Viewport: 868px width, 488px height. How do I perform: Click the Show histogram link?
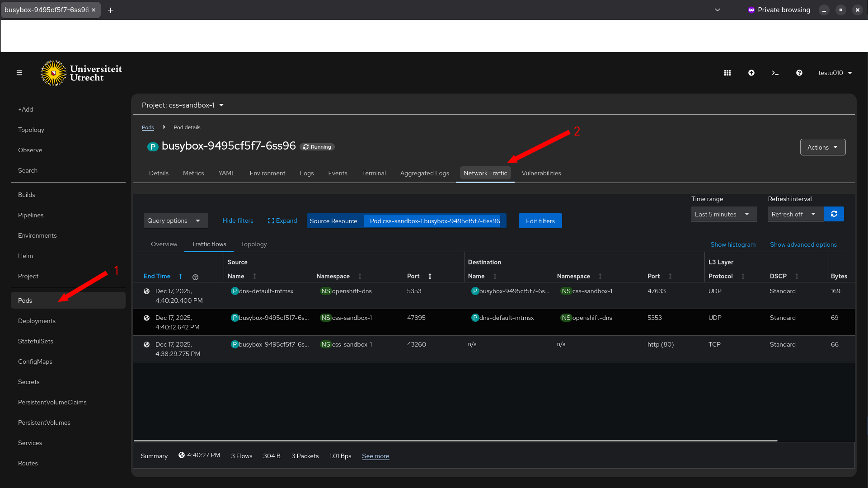tap(733, 244)
